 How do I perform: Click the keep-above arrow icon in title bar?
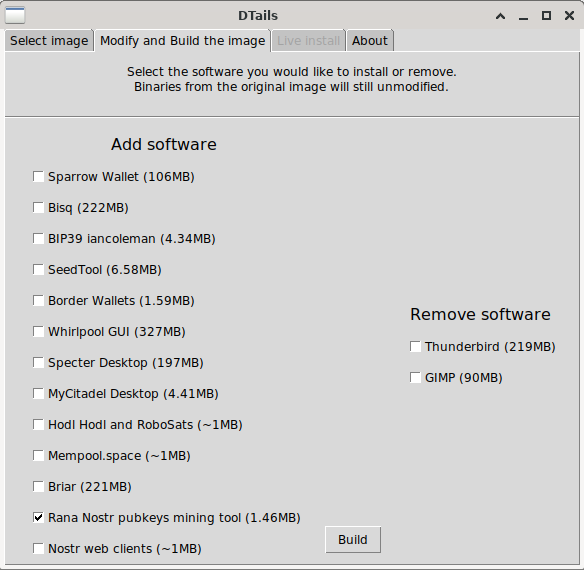coord(501,16)
